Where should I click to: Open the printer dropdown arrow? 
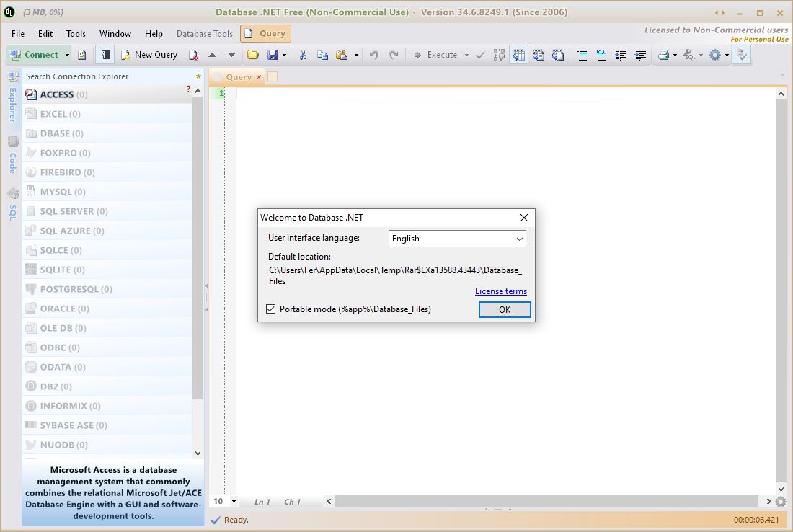[675, 55]
